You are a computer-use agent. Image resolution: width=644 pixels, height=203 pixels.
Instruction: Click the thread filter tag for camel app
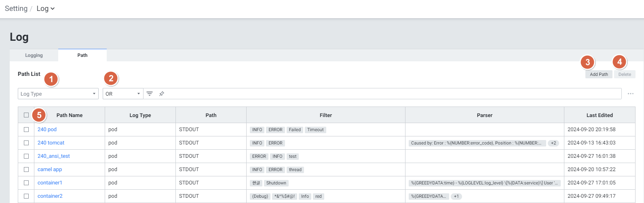coord(295,170)
